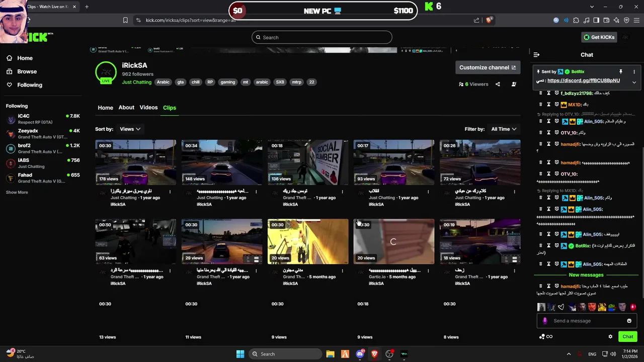
Task: Switch to the Home channel tab
Action: 105,108
